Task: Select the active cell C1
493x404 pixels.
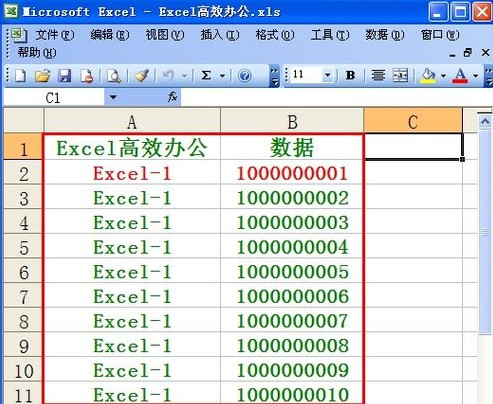Action: pyautogui.click(x=413, y=147)
